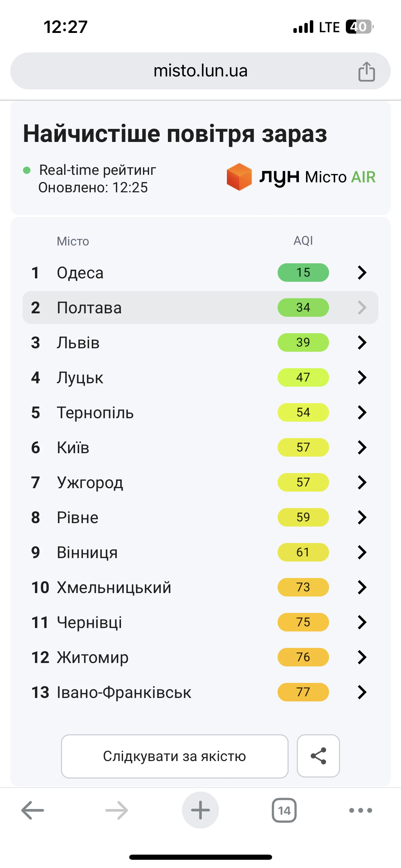The height and width of the screenshot is (868, 401).
Task: Tap the orange AQI 77 badge
Action: pyautogui.click(x=303, y=692)
